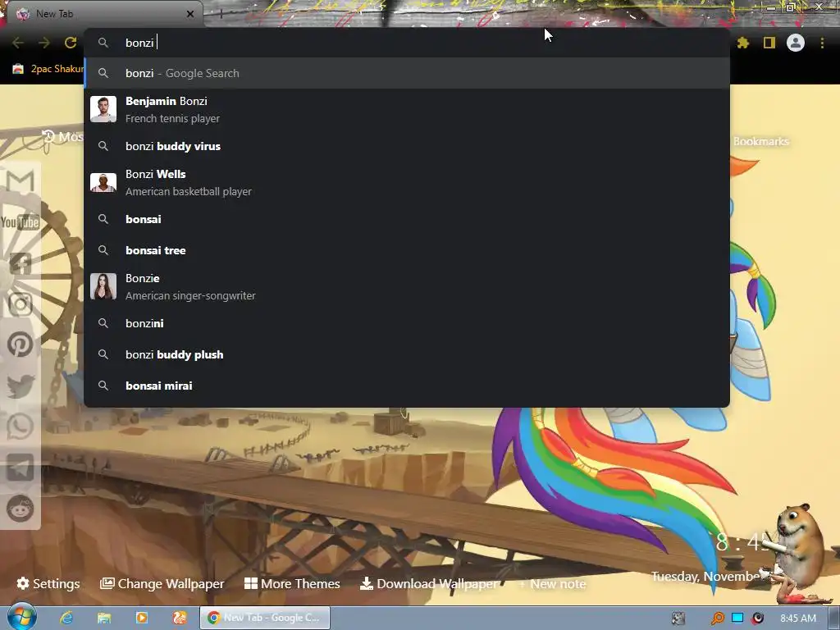840x630 pixels.
Task: Open the YouTube sidebar shortcut
Action: [x=20, y=221]
